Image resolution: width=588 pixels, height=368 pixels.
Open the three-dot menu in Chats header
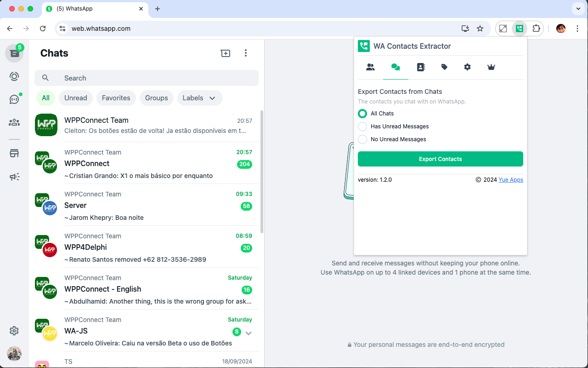246,53
